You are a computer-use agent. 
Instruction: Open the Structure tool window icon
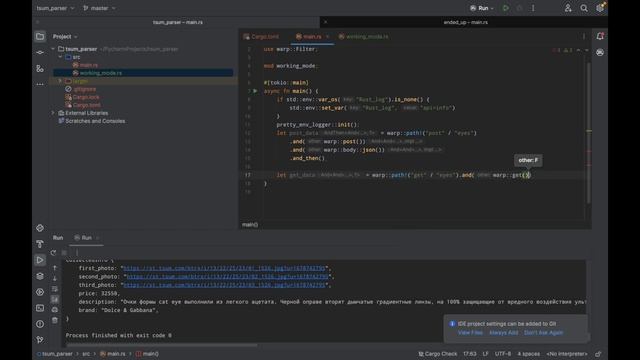tap(40, 69)
